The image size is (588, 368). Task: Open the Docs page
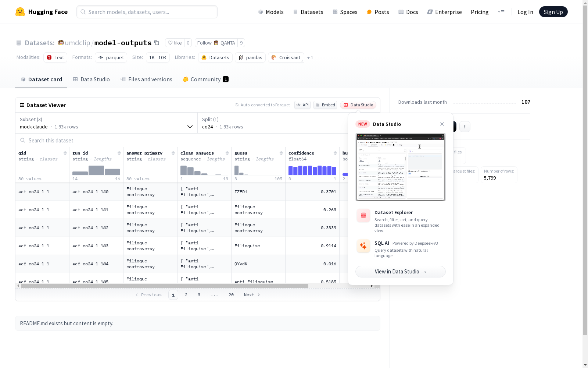click(x=408, y=12)
